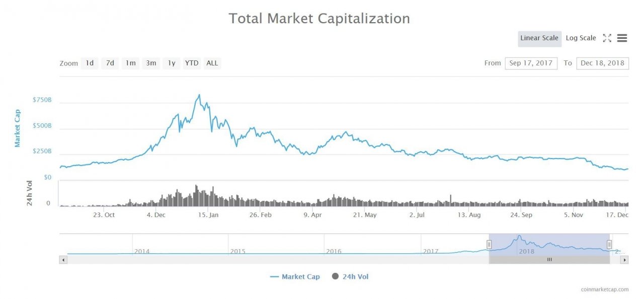Click the right navigator range handle
Viewport: 644px width, 299px height.
pos(609,245)
